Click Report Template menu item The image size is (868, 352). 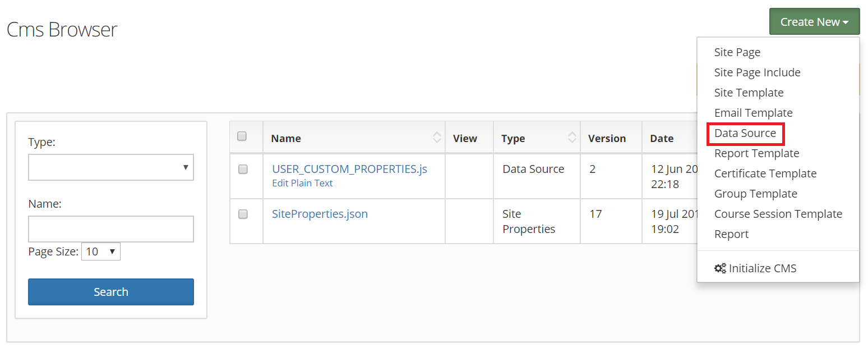pos(756,153)
